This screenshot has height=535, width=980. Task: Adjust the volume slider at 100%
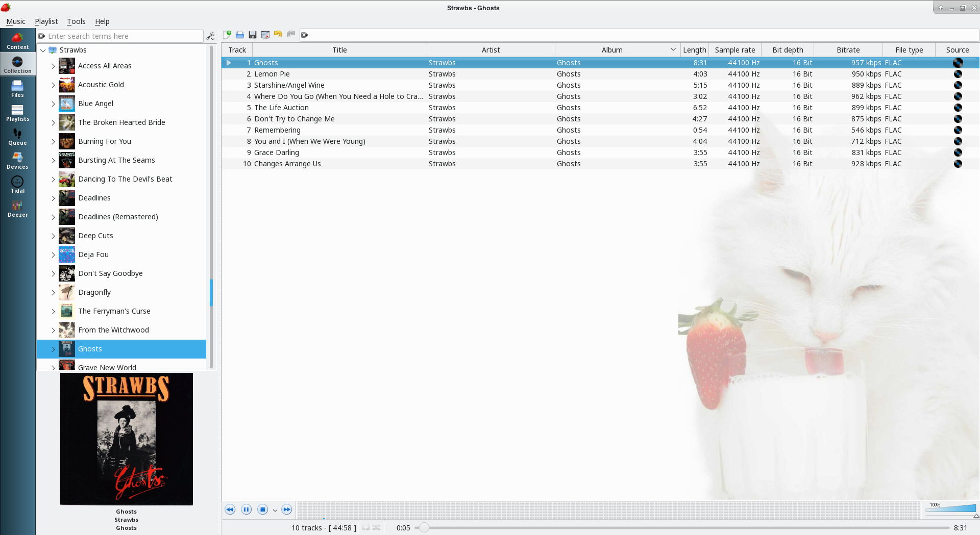952,508
